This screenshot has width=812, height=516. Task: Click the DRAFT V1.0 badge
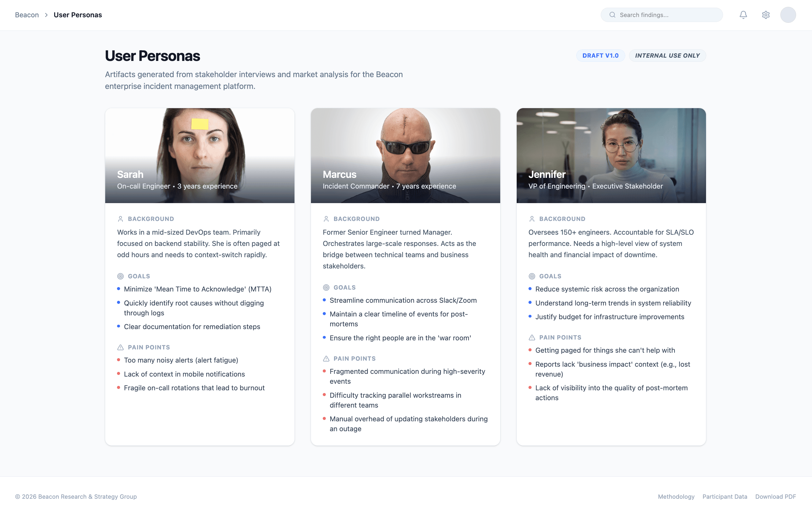(x=600, y=55)
